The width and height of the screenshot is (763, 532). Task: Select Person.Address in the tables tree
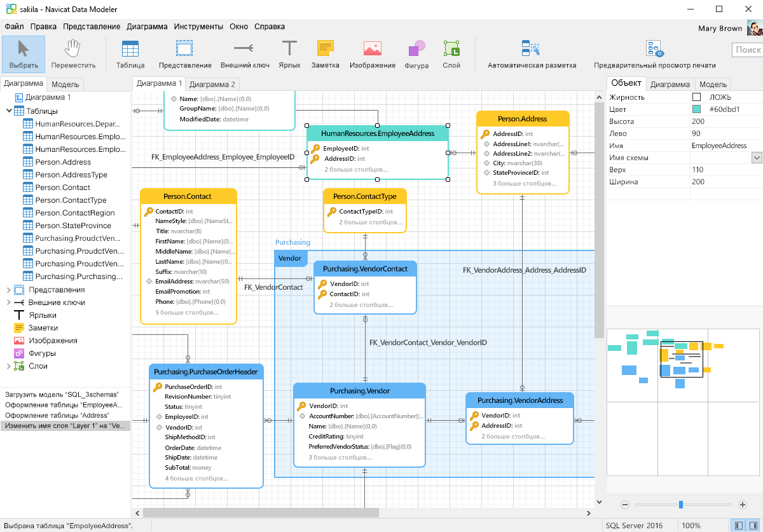63,162
